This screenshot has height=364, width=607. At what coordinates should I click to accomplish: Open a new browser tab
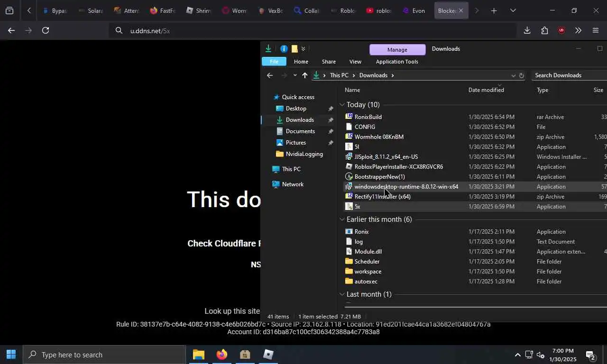pos(494,10)
